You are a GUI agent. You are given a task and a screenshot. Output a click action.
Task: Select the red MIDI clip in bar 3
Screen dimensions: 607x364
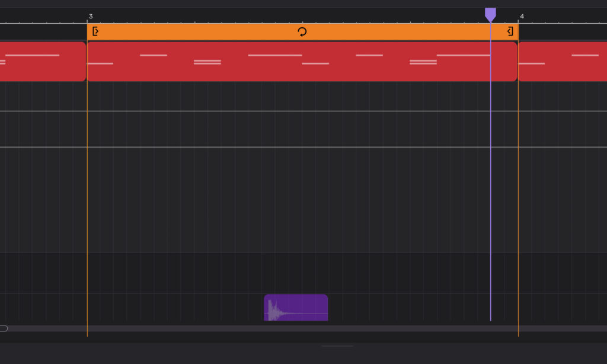[x=302, y=62]
